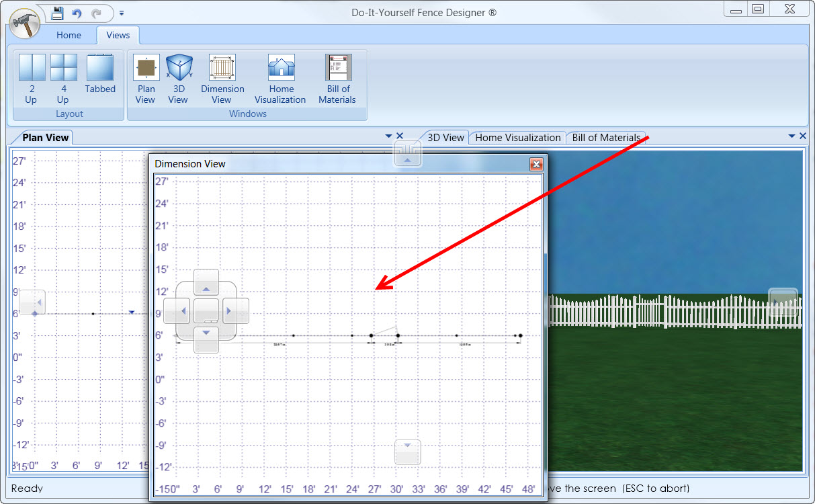The image size is (815, 504).
Task: Switch to the Home Visualization document tab
Action: tap(517, 137)
